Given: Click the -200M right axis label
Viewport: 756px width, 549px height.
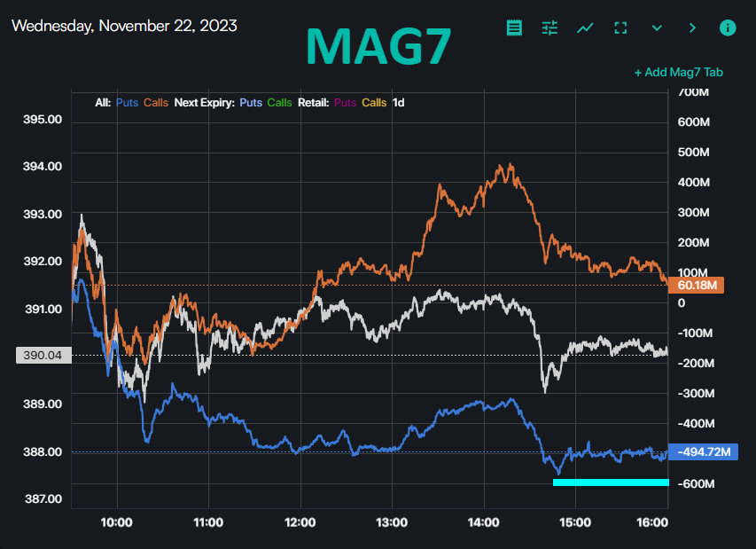Looking at the screenshot, I should coord(695,364).
